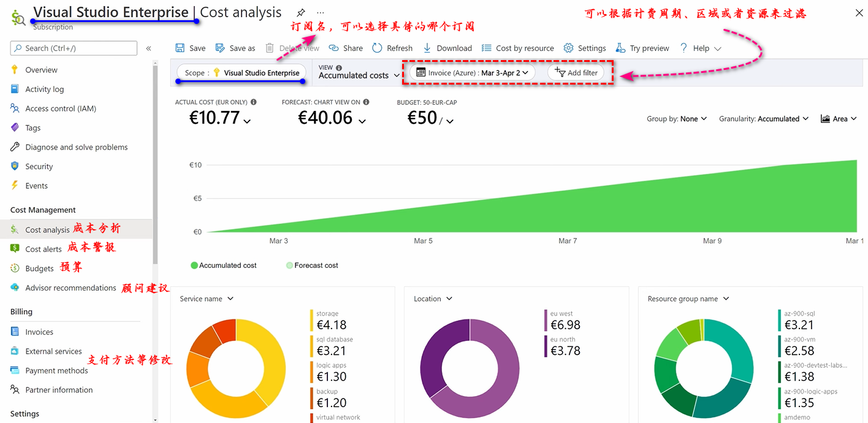Open the Resource group name pivot dropdown
The width and height of the screenshot is (868, 423).
[x=688, y=299]
